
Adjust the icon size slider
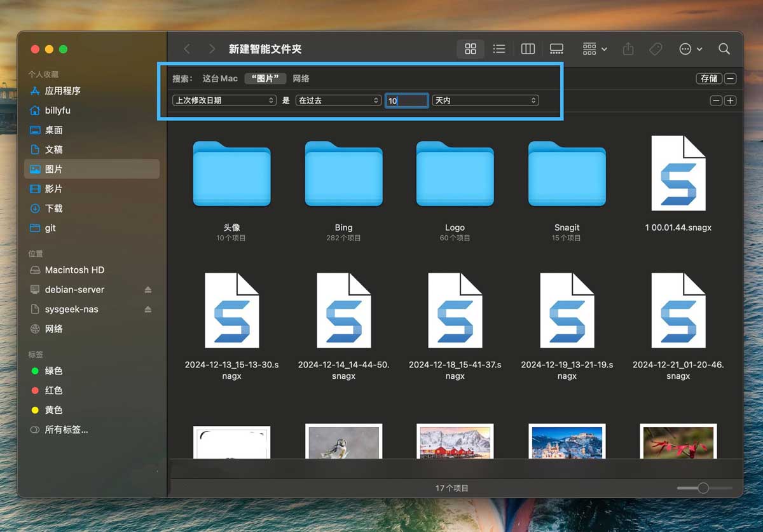coord(703,488)
